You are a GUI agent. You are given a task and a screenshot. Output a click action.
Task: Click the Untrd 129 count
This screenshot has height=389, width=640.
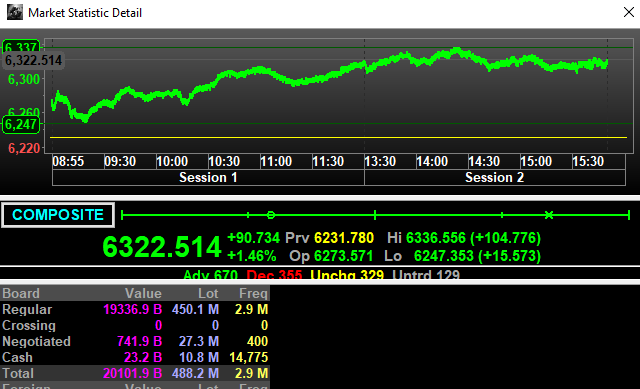point(426,275)
